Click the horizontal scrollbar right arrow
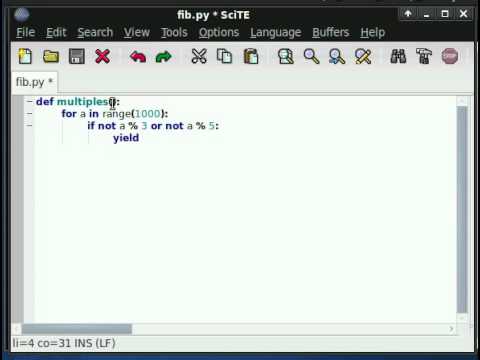Screen dimensions: 480x360 pos(451,329)
